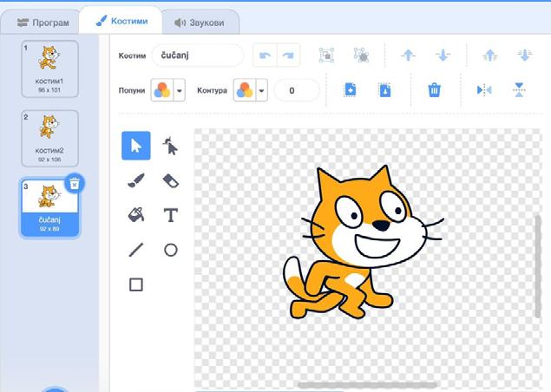Open the Попуни fill color dropdown
This screenshot has height=392, width=551.
(x=180, y=90)
